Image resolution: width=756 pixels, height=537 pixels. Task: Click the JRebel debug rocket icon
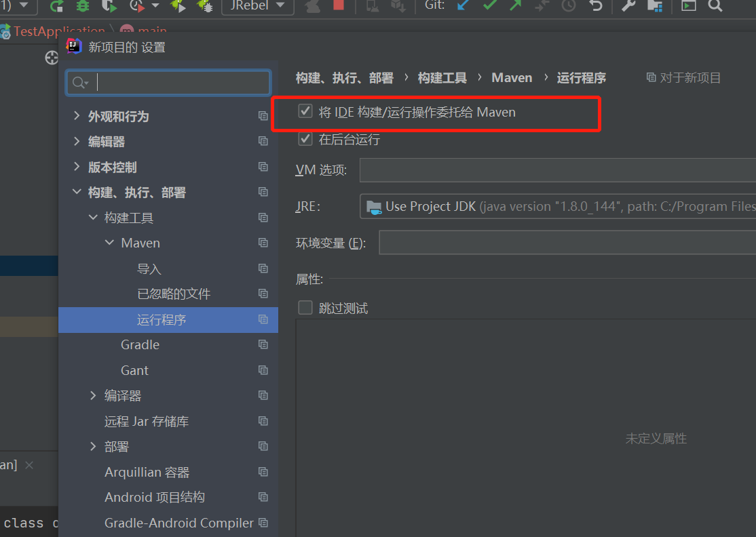(204, 6)
